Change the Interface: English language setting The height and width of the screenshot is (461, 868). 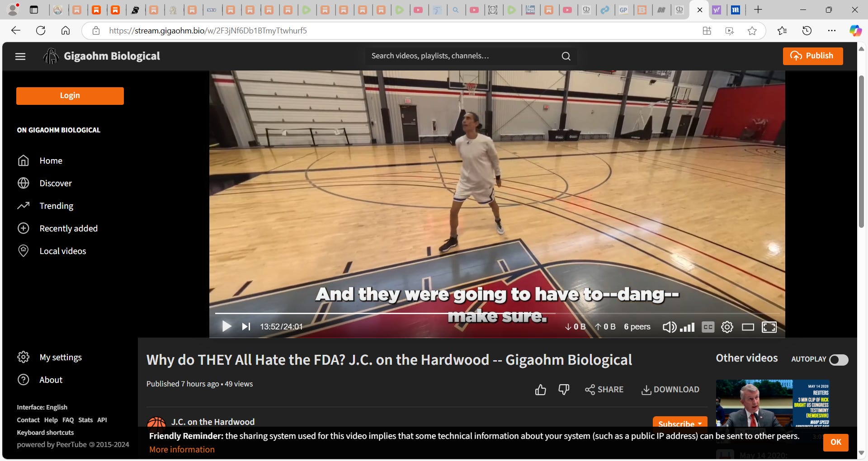coord(42,407)
